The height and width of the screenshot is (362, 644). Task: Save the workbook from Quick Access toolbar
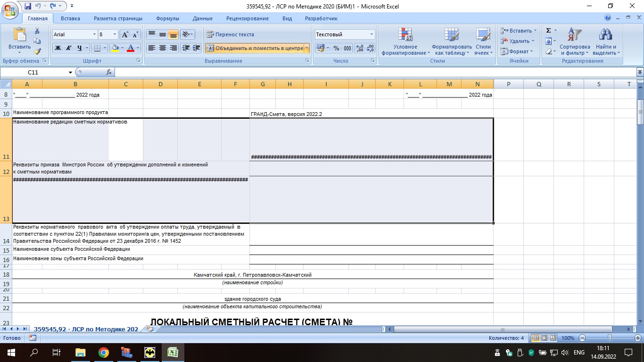point(27,6)
